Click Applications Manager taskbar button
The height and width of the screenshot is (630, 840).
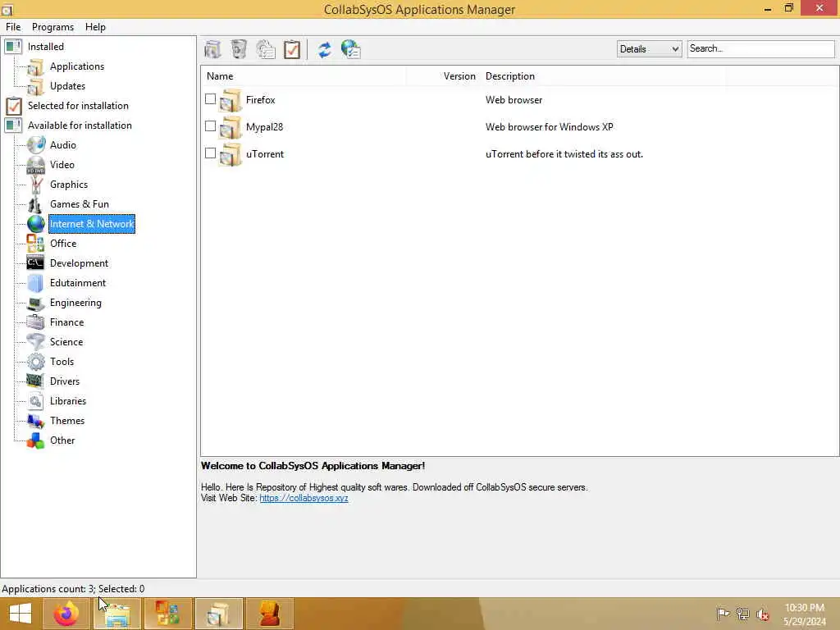[x=218, y=614]
